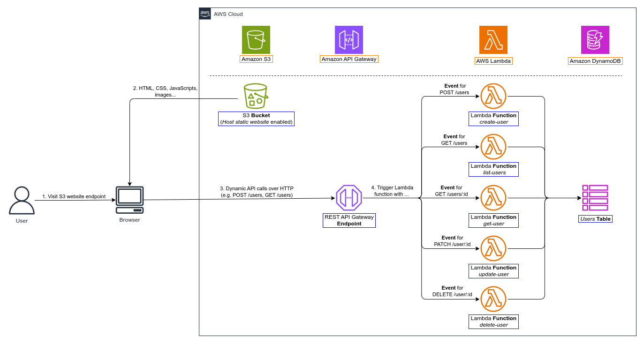
Task: Click the User person icon
Action: pyautogui.click(x=22, y=200)
